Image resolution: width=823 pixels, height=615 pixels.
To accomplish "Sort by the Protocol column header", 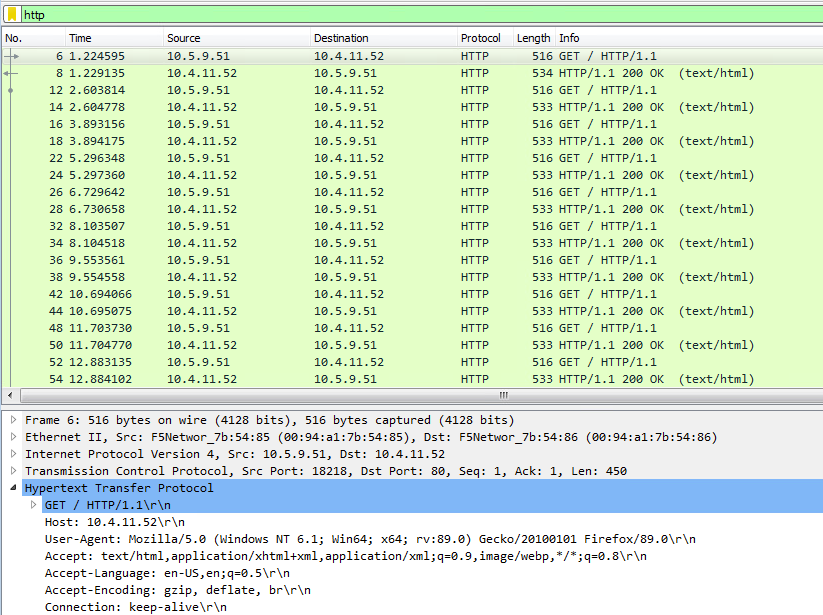I will 485,38.
